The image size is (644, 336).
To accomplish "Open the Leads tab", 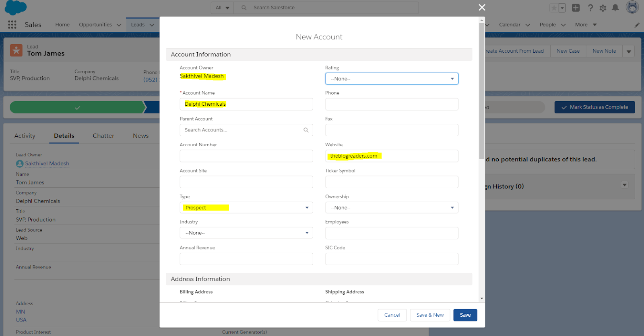I will pos(138,25).
